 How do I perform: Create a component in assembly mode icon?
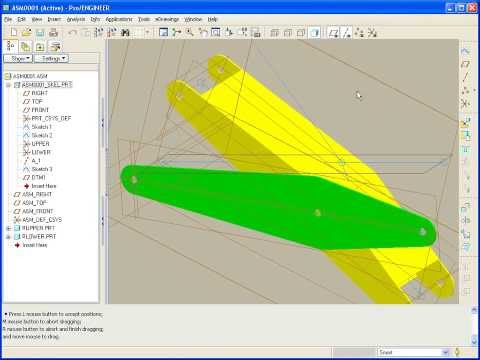[465, 135]
